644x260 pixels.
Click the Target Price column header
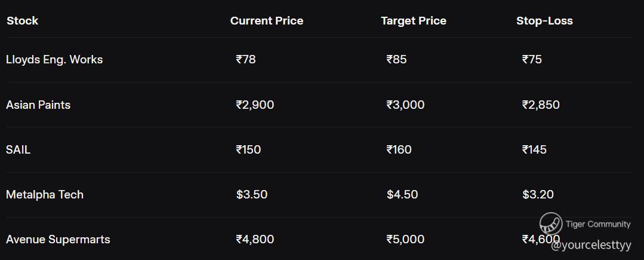[x=414, y=21]
